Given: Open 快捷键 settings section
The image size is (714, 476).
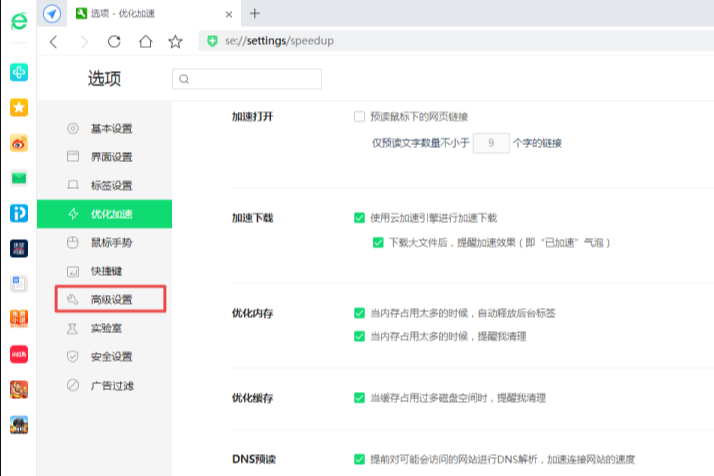Looking at the screenshot, I should [104, 271].
